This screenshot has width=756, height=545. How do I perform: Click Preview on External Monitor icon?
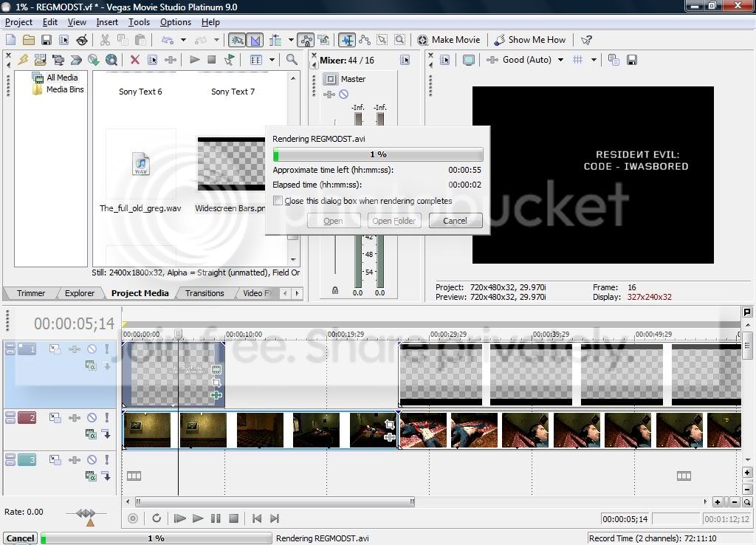468,60
